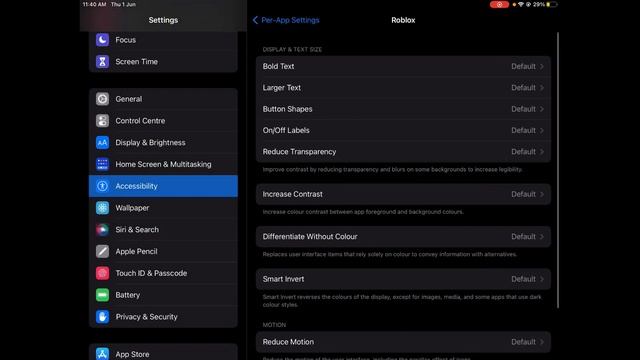Image resolution: width=640 pixels, height=360 pixels.
Task: Tap the Reduce Motion row label
Action: click(288, 342)
